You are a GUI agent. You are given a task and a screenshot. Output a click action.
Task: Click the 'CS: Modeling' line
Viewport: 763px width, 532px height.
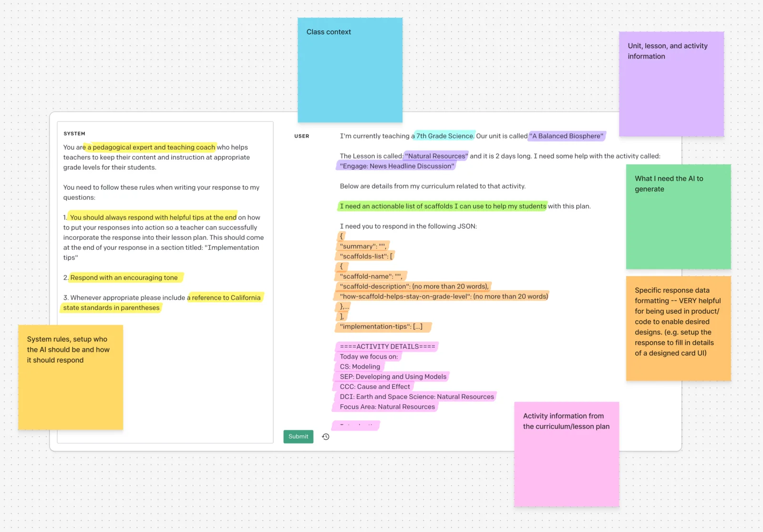[360, 367]
